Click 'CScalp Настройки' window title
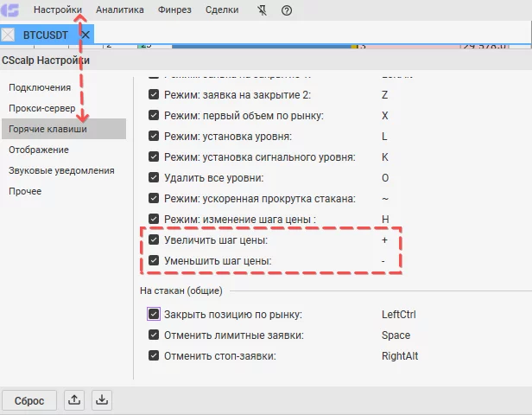 coord(46,61)
